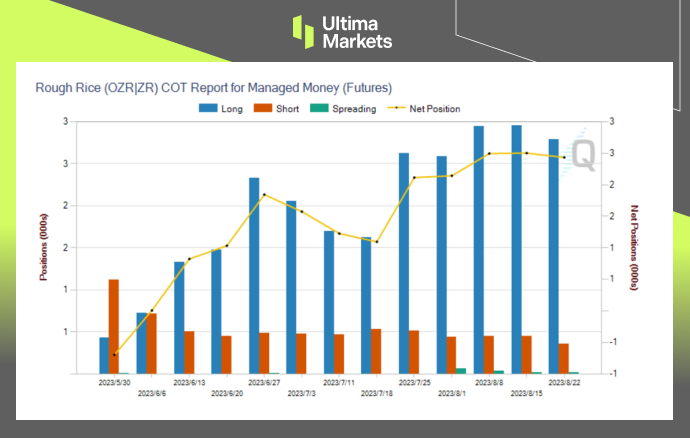690x438 pixels.
Task: Click the 2023/6/13 date axis label
Action: tap(189, 382)
